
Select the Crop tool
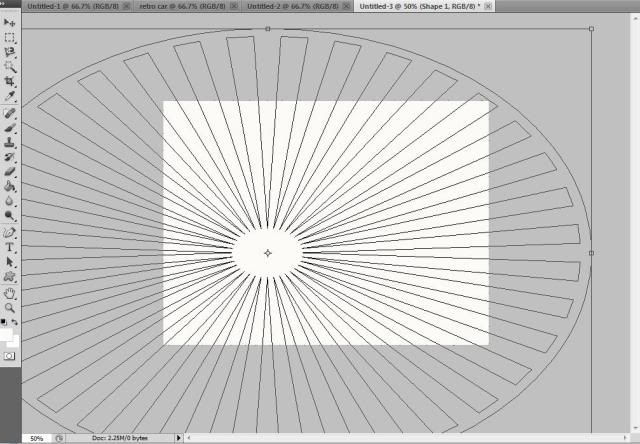click(x=9, y=81)
